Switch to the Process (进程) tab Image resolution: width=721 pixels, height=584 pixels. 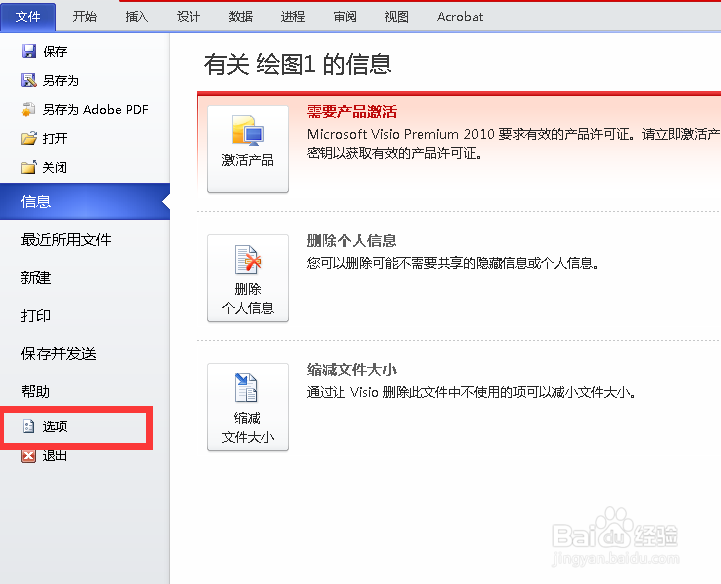[292, 17]
